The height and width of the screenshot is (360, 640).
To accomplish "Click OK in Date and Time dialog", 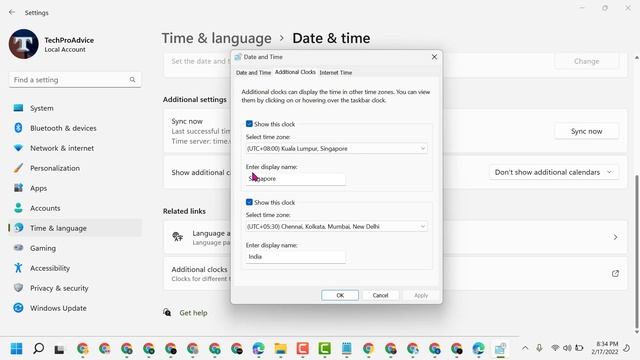I will pos(340,295).
